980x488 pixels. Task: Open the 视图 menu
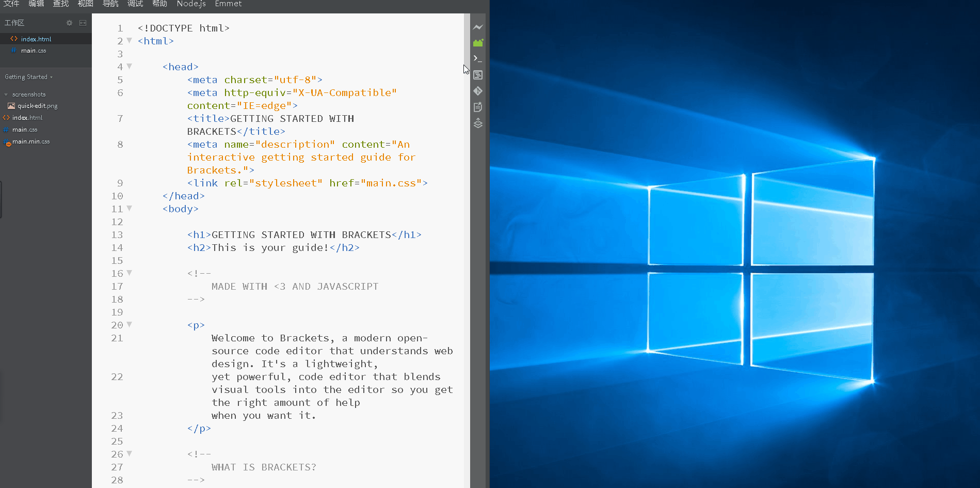pos(86,4)
